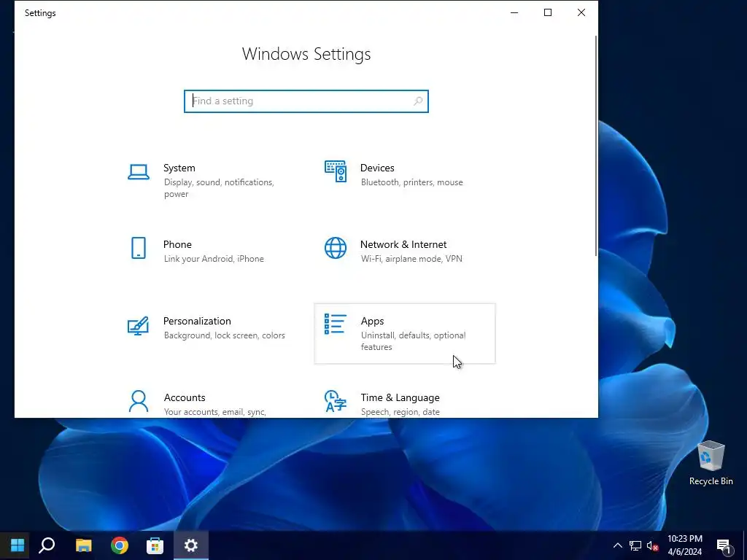
Task: Click the Time & Language title
Action: pyautogui.click(x=400, y=397)
